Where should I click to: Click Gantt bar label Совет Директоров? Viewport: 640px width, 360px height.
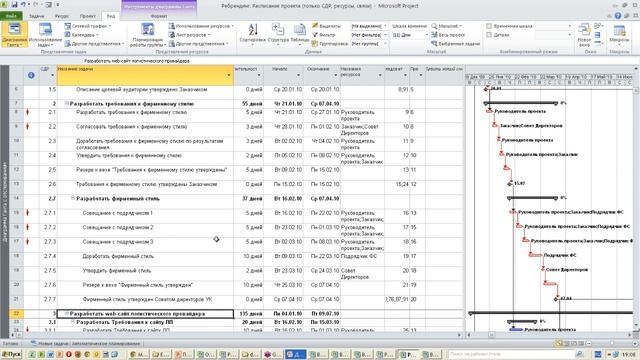click(567, 269)
